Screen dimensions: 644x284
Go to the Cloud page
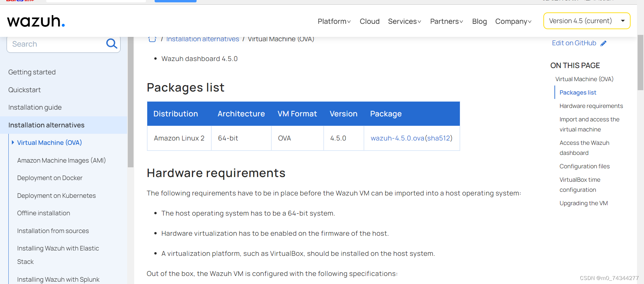tap(370, 21)
